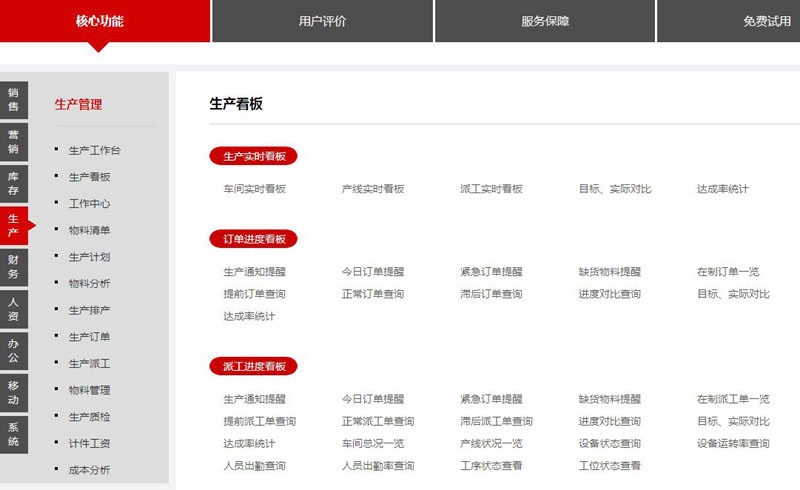Viewport: 800px width, 490px height.
Task: Switch to the 服务保障 tab
Action: point(545,21)
